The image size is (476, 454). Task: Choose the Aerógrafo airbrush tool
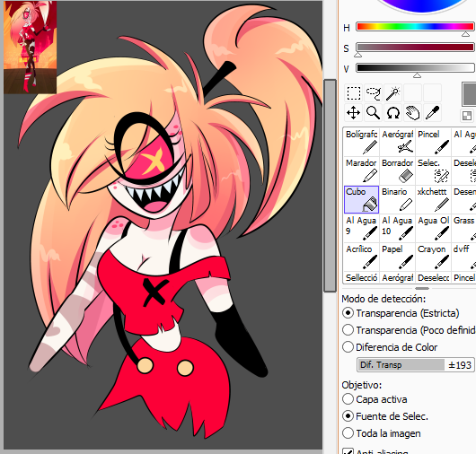[x=397, y=142]
